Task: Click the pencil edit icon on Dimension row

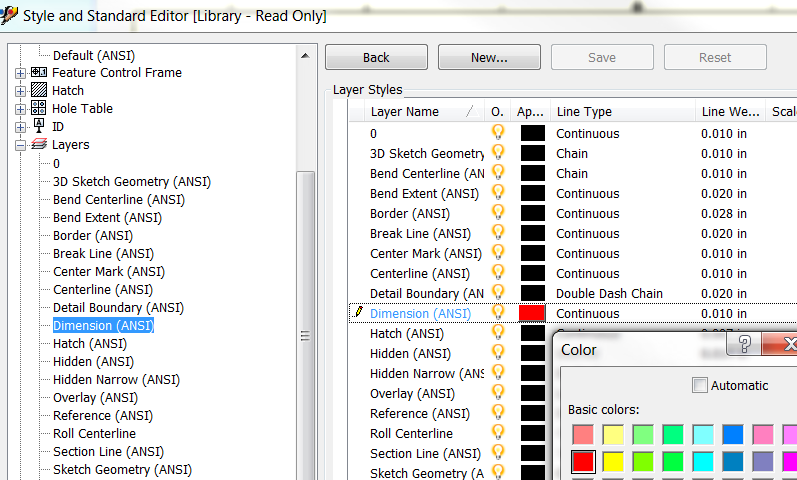Action: pos(358,311)
